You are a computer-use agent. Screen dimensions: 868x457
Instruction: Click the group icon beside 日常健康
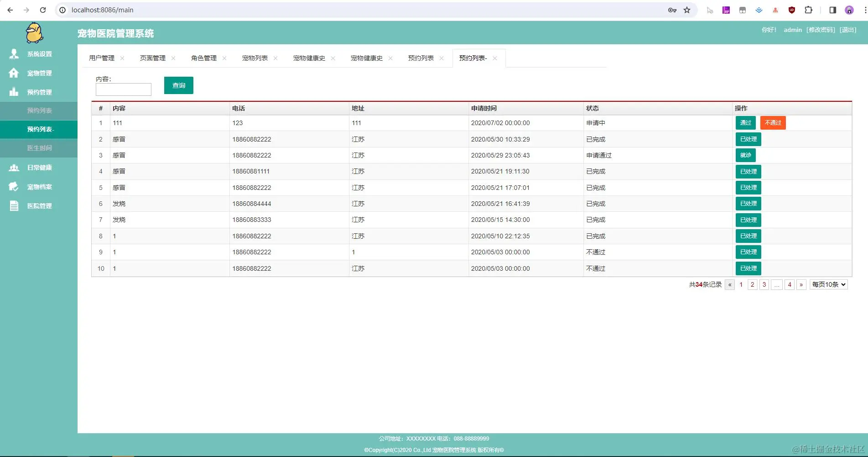click(x=14, y=168)
